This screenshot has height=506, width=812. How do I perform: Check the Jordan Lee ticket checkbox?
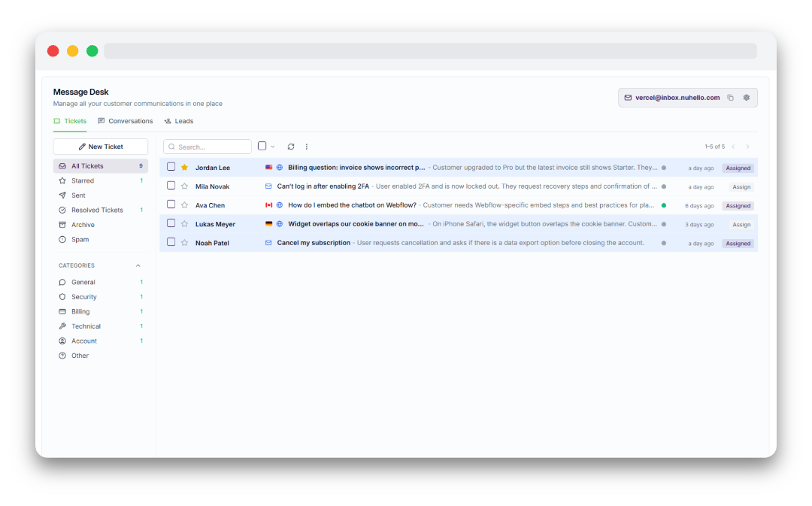coord(171,167)
